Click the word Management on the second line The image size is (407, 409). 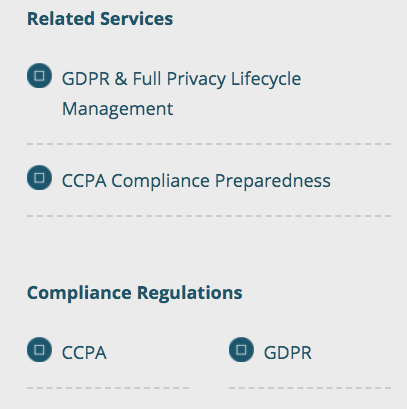pos(118,109)
